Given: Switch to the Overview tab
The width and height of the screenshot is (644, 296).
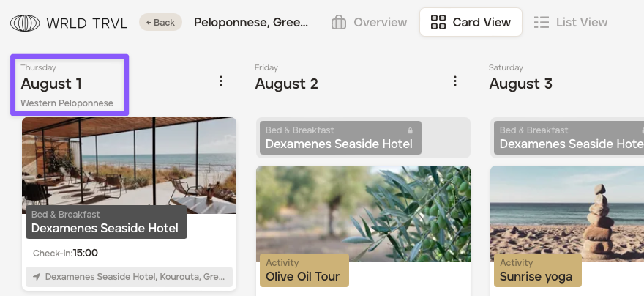Looking at the screenshot, I should click(x=369, y=22).
